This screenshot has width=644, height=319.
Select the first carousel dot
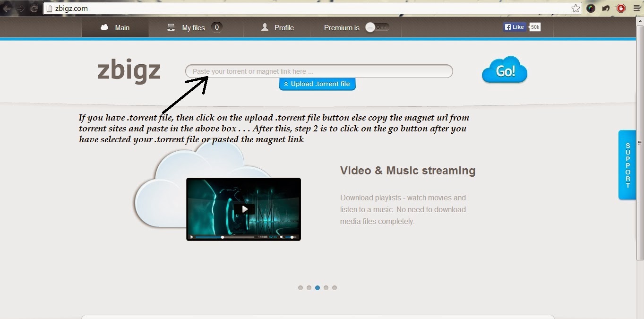coord(301,288)
